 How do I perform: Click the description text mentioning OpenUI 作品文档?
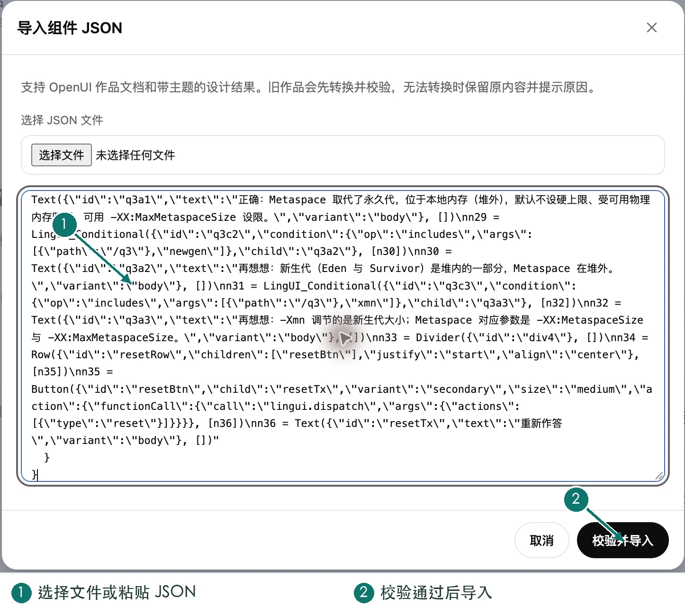click(x=309, y=87)
